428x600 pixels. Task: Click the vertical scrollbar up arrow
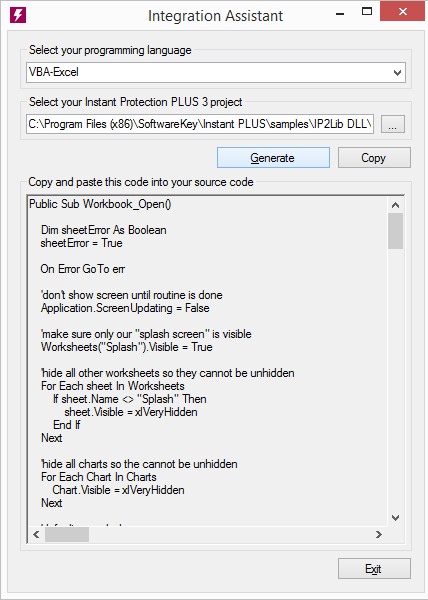pyautogui.click(x=395, y=205)
